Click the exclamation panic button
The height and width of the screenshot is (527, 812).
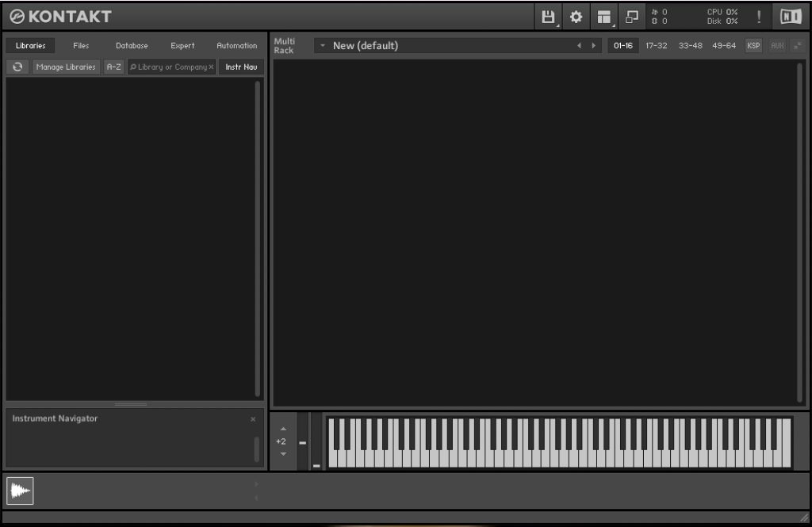pos(759,17)
